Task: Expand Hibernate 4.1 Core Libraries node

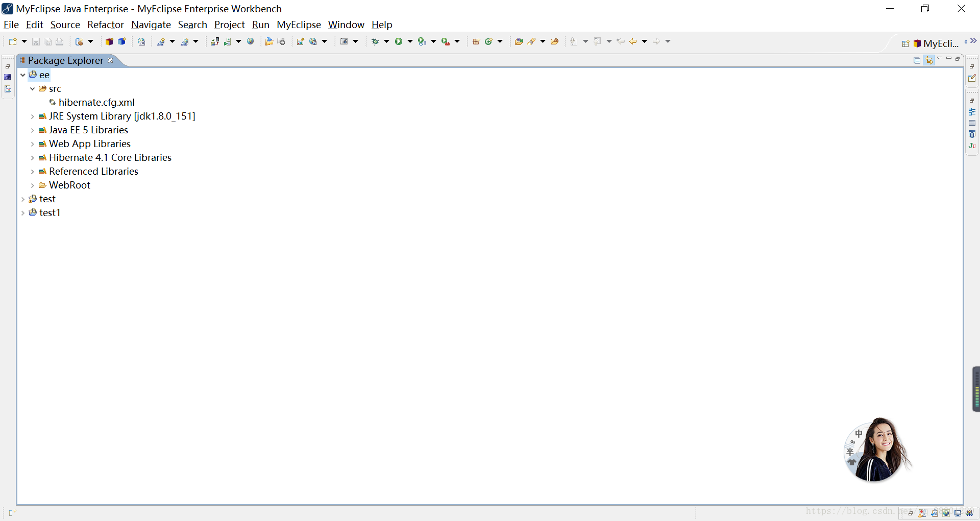Action: click(x=33, y=158)
